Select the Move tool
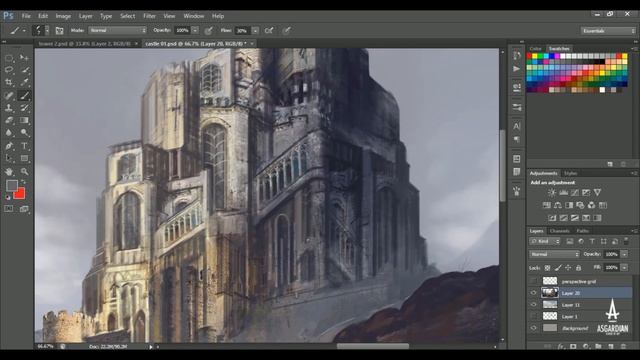 pos(24,58)
